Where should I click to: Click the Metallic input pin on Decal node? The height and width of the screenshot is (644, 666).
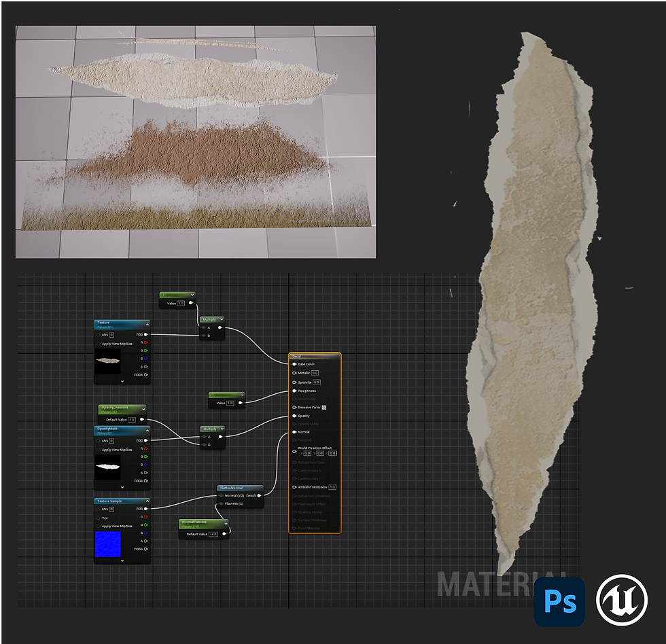294,373
